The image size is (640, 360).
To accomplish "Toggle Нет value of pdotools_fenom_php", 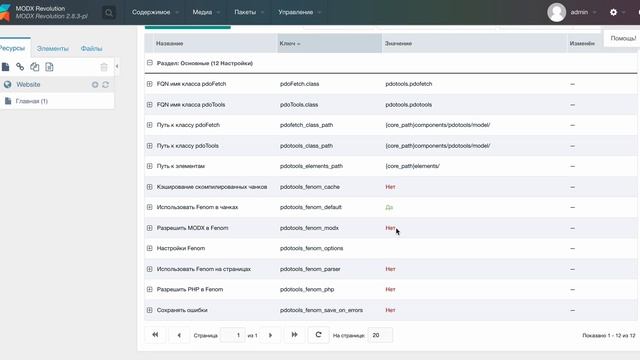I will tap(390, 289).
